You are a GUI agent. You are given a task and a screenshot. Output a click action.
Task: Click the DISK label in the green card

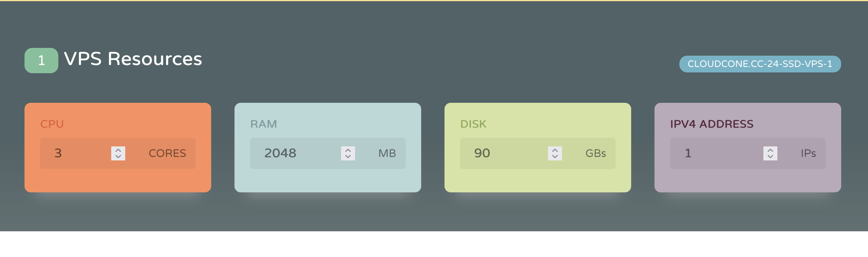[x=473, y=124]
